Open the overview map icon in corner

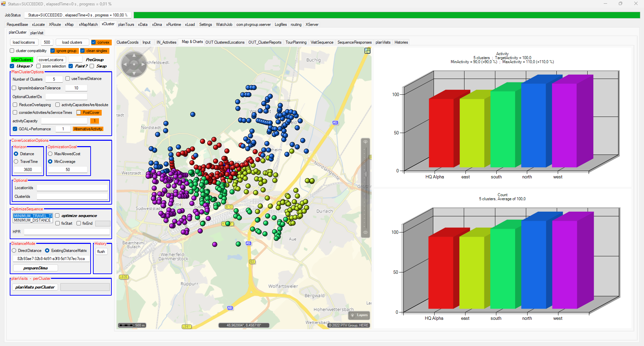(x=367, y=51)
